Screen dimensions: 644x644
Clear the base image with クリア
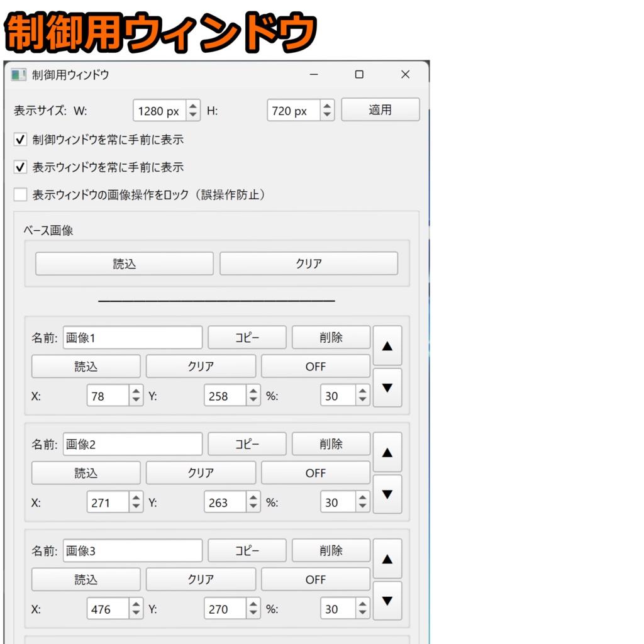(308, 264)
